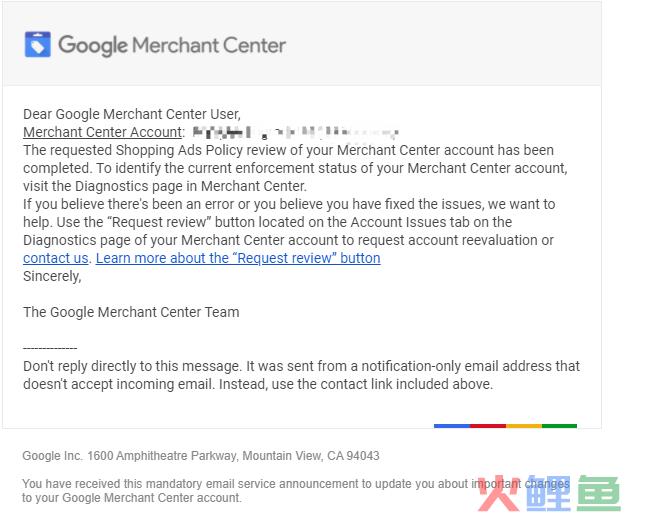Click the blurred merchant account ID

tap(295, 132)
